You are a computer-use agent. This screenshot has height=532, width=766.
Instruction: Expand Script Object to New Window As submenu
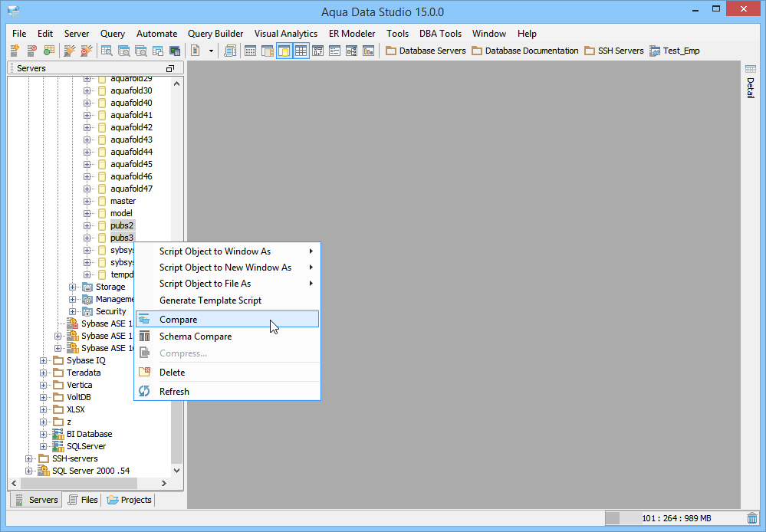[x=227, y=268]
